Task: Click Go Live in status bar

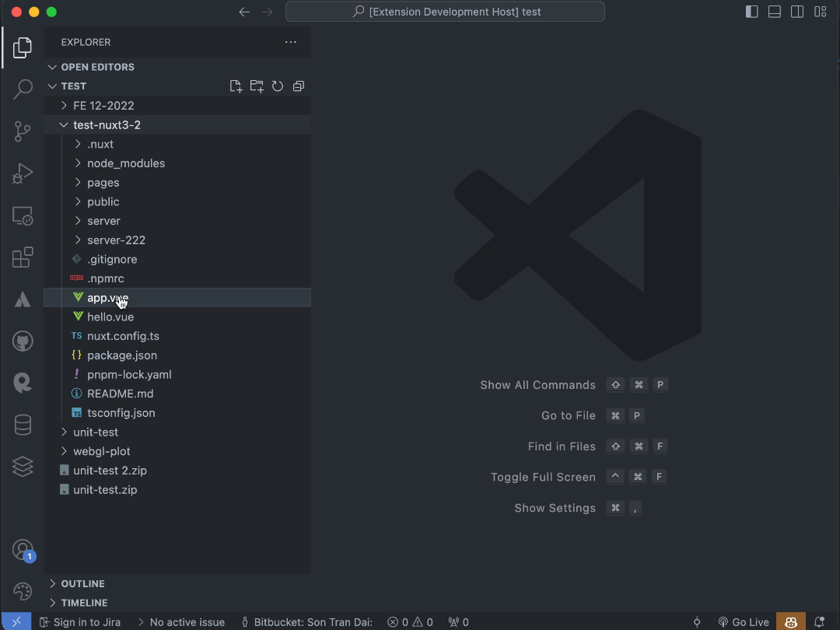Action: click(743, 622)
